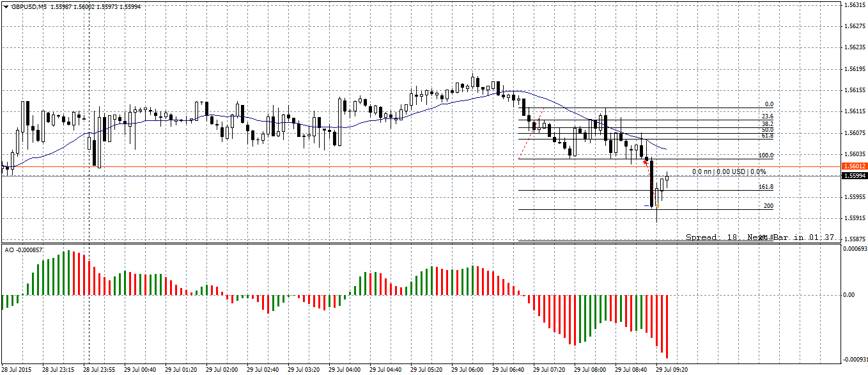Viewport: 868px width, 375px height.
Task: Click price scale value 1.56155
Action: [855, 90]
